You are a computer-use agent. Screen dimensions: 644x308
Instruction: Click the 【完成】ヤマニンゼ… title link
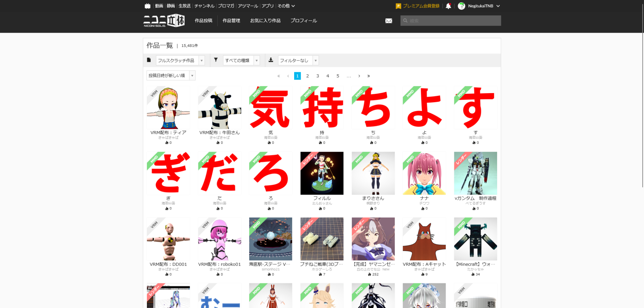(x=373, y=264)
